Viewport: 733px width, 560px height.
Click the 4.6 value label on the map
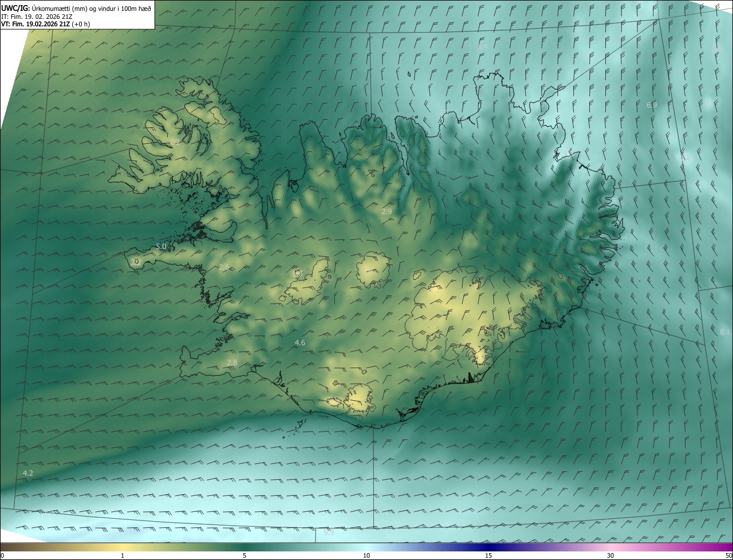[299, 342]
